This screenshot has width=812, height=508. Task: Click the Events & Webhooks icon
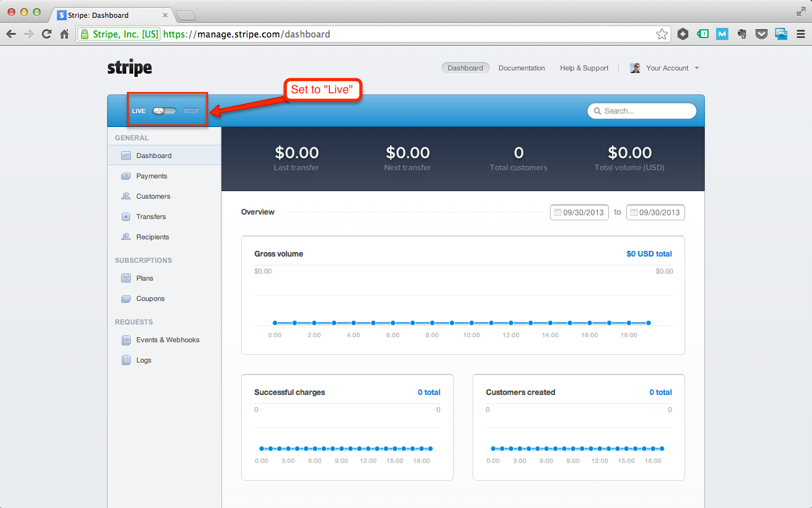point(126,340)
